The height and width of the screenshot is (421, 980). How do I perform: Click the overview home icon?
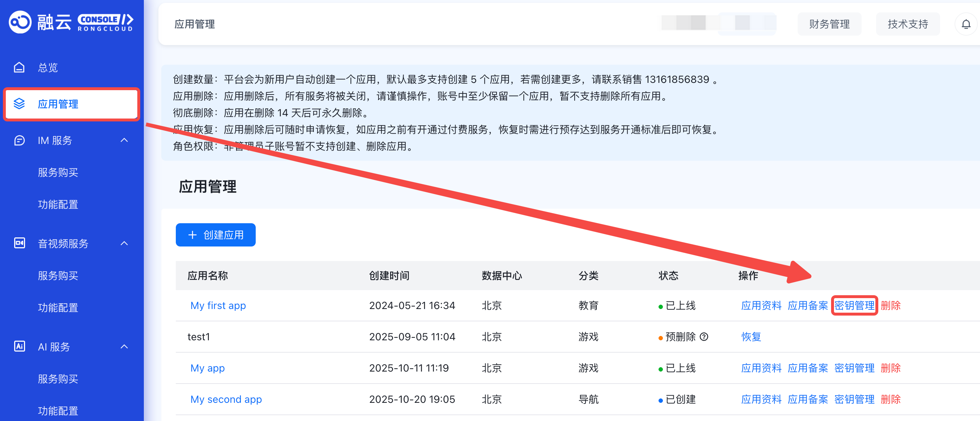[19, 67]
